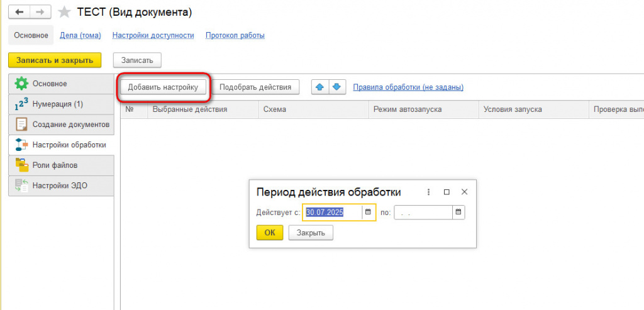644x310 pixels.
Task: Confirm the period with OK button
Action: [270, 233]
